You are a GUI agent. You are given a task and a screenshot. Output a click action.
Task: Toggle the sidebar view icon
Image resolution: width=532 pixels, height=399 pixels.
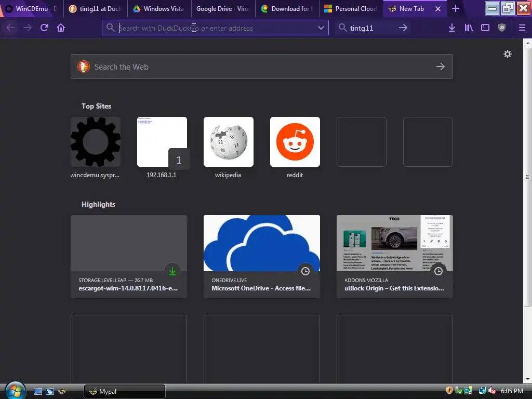tap(485, 28)
